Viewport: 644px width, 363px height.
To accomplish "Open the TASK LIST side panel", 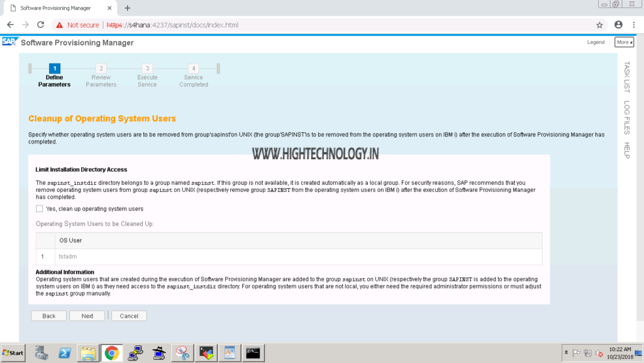I will point(627,77).
